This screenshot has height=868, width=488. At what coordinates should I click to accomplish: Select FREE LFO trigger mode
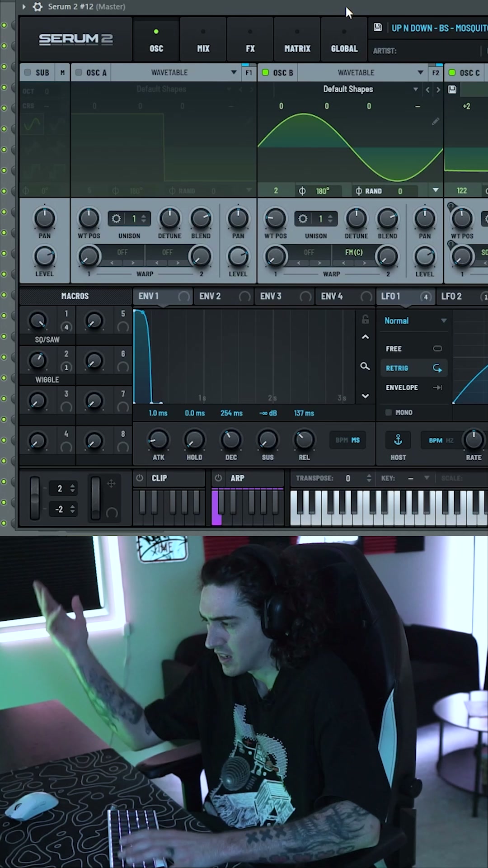pyautogui.click(x=413, y=349)
